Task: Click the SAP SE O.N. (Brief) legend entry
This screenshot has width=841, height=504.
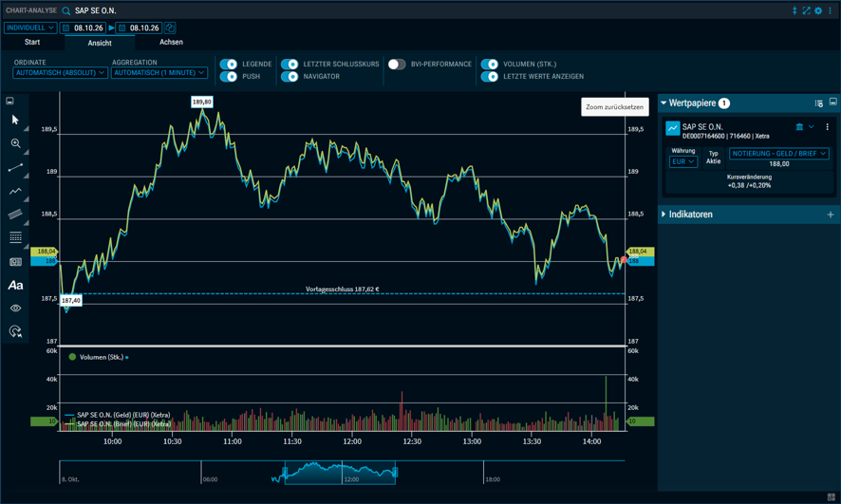Action: tap(118, 424)
